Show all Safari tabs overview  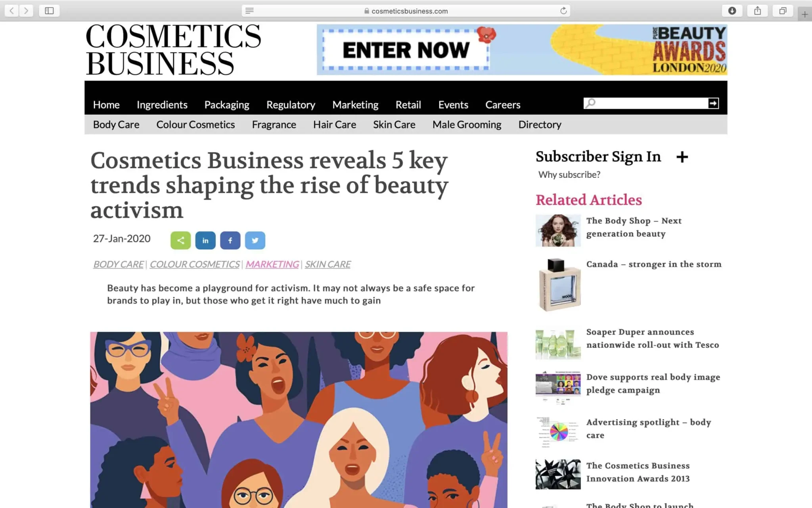[x=783, y=11]
